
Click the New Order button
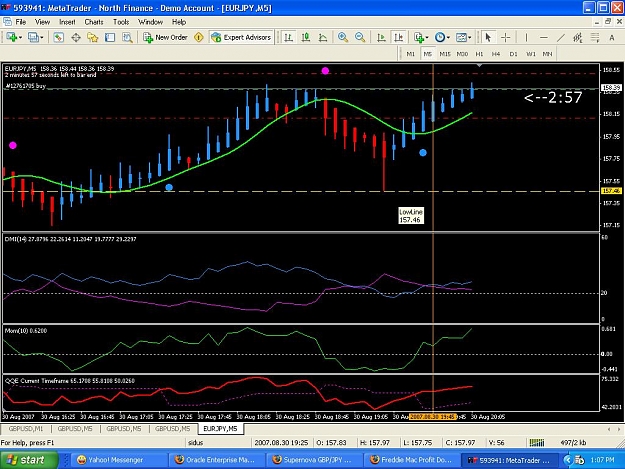coord(165,37)
